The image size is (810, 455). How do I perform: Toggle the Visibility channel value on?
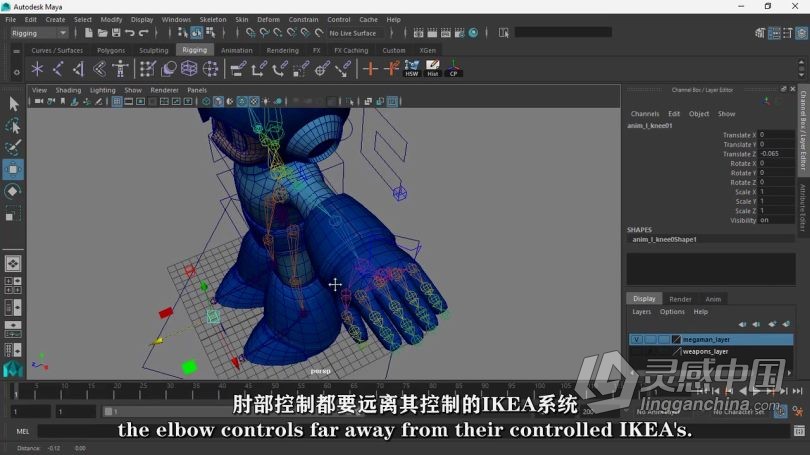[x=775, y=220]
